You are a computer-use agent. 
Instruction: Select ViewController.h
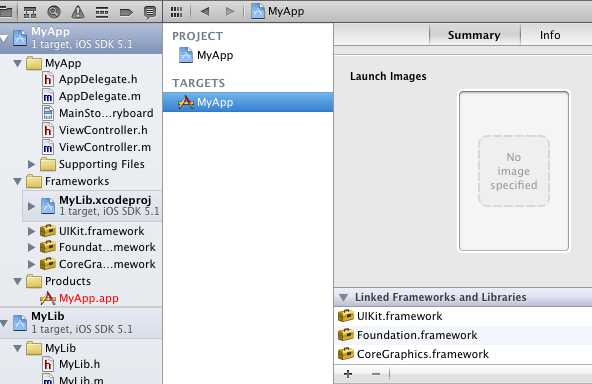pos(95,130)
